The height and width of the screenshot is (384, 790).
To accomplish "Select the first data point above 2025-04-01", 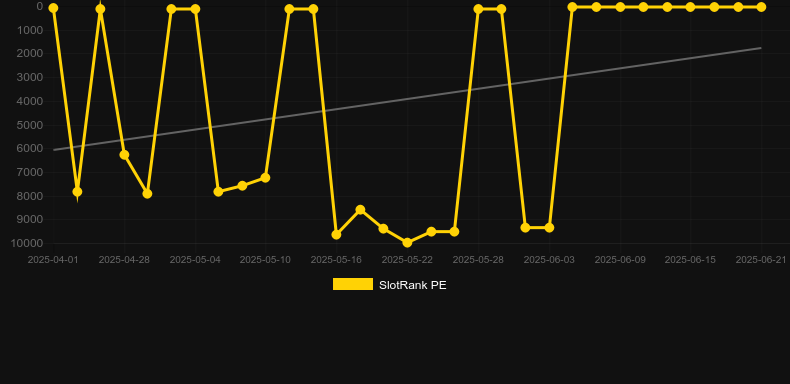I will [x=53, y=8].
